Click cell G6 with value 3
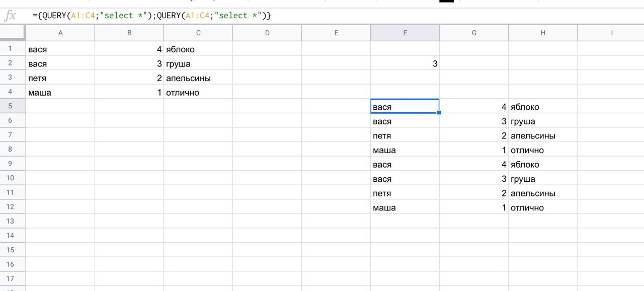The width and height of the screenshot is (644, 291). (x=474, y=121)
